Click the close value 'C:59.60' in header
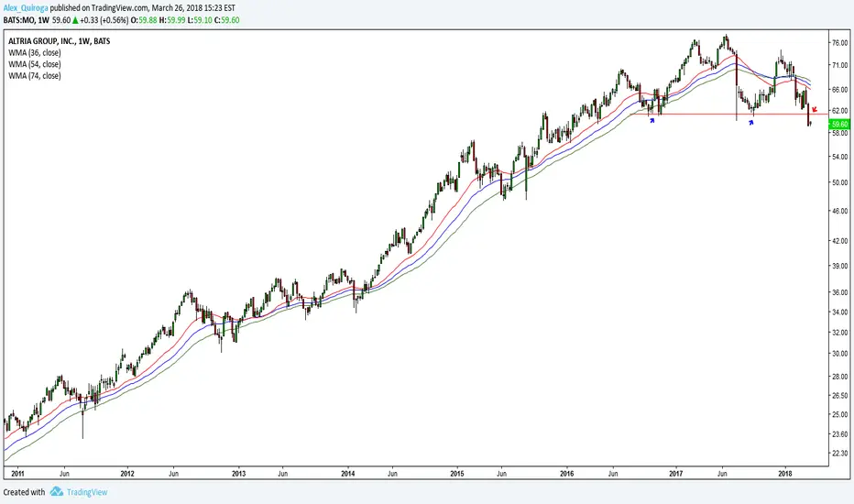This screenshot has height=504, width=854. [226, 20]
